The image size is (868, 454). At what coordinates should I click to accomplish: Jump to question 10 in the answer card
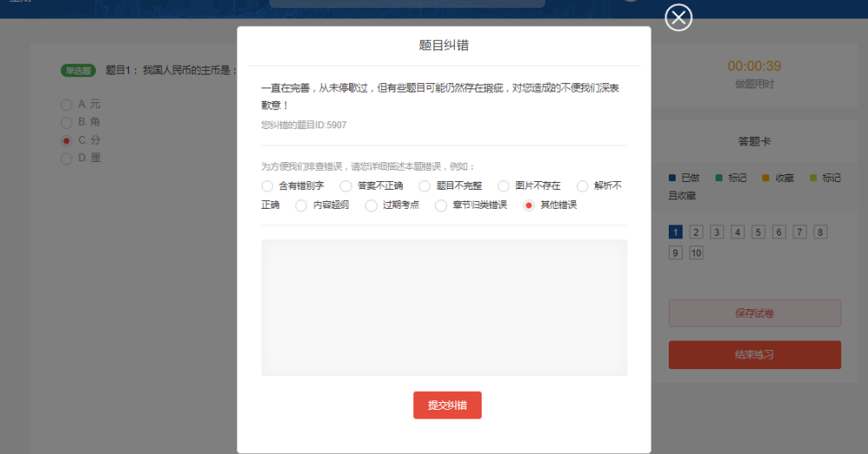tap(696, 253)
